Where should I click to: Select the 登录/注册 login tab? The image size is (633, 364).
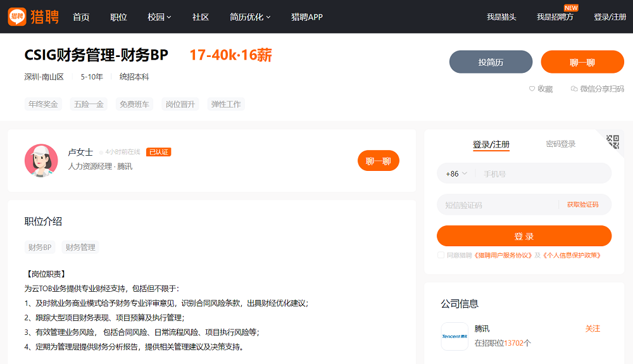point(491,145)
